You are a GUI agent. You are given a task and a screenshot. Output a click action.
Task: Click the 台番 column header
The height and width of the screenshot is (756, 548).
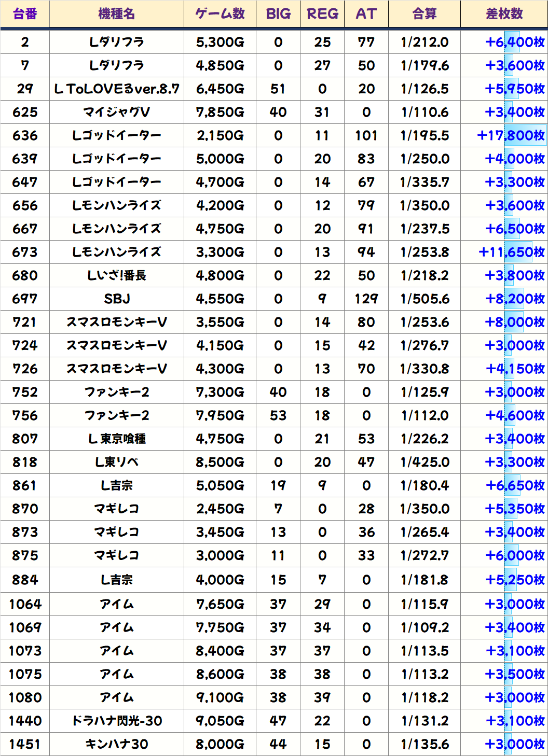tap(25, 14)
